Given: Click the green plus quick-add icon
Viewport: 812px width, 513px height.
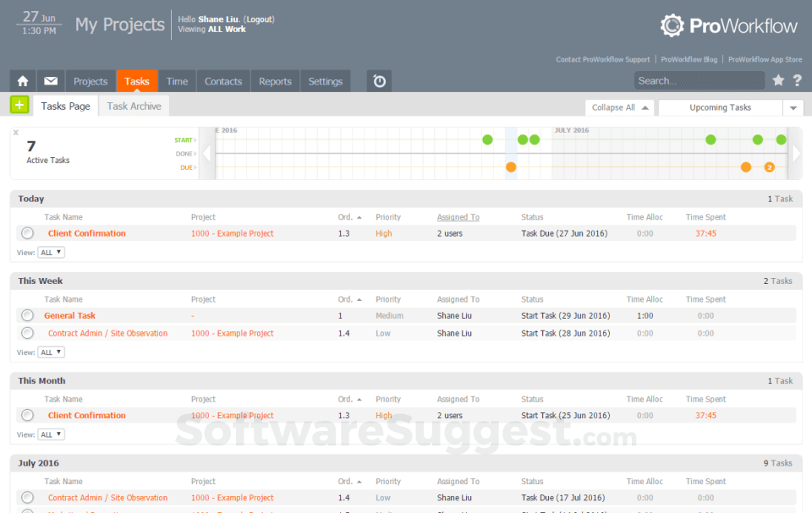Looking at the screenshot, I should click(x=19, y=105).
